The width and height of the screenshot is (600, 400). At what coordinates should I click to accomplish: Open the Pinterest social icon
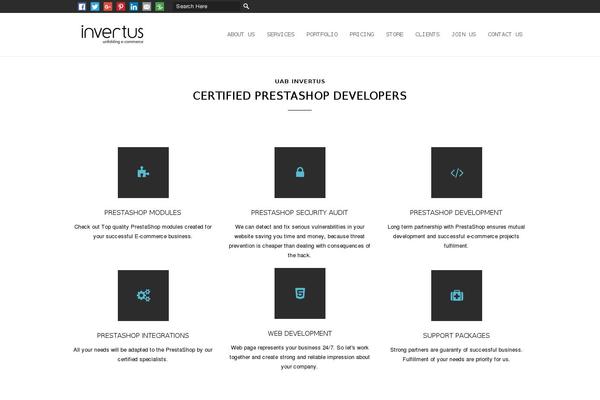pyautogui.click(x=121, y=7)
